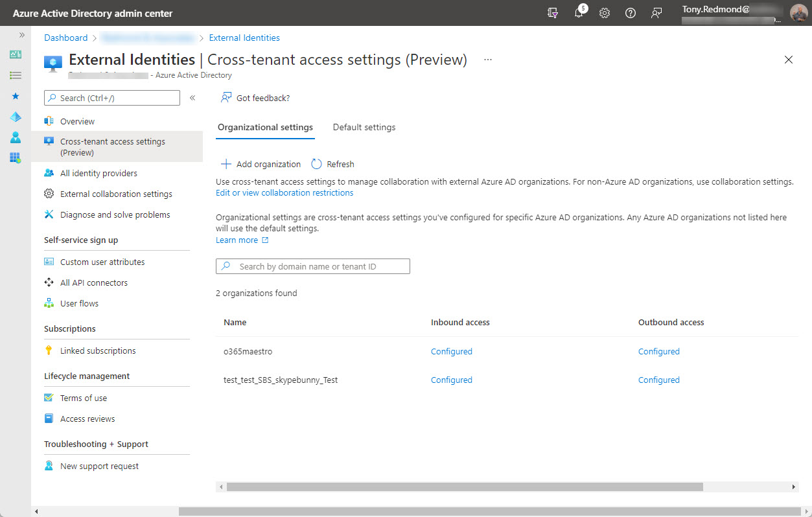Expand the left navigation rail
812x517 pixels.
pyautogui.click(x=21, y=35)
